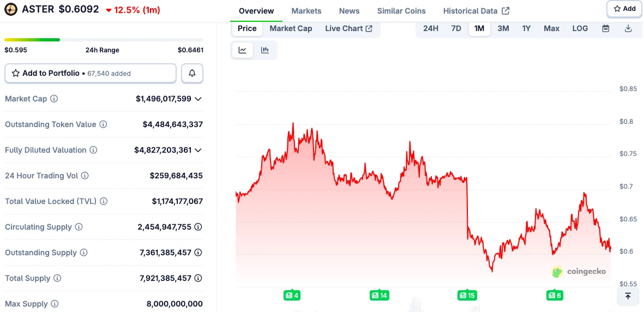
Task: Click the Market Cap info icon
Action: click(x=54, y=99)
